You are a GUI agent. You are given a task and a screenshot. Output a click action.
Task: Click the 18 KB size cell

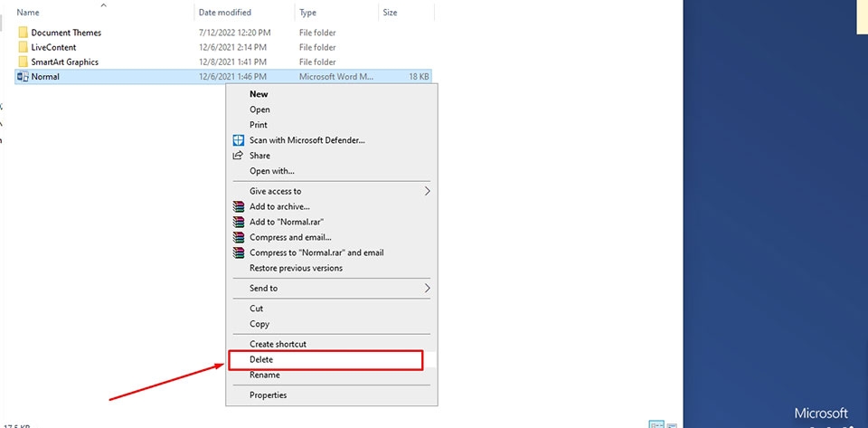point(419,76)
